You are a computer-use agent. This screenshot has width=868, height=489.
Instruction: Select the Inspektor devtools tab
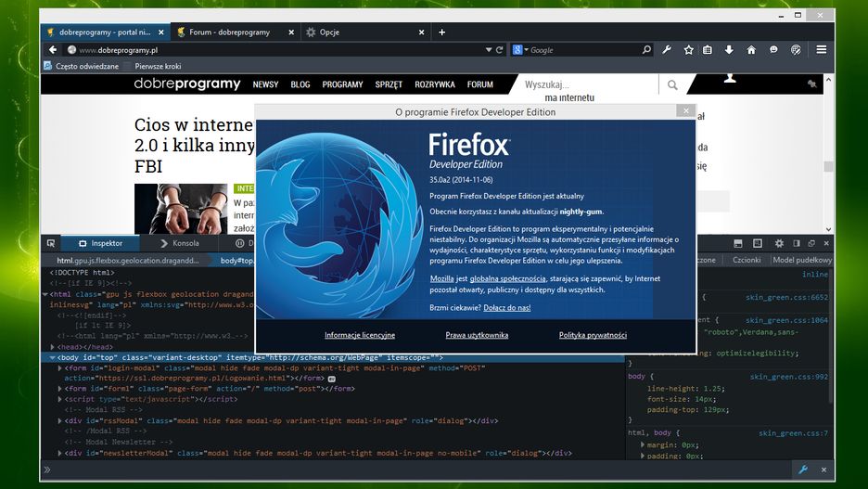(x=101, y=243)
